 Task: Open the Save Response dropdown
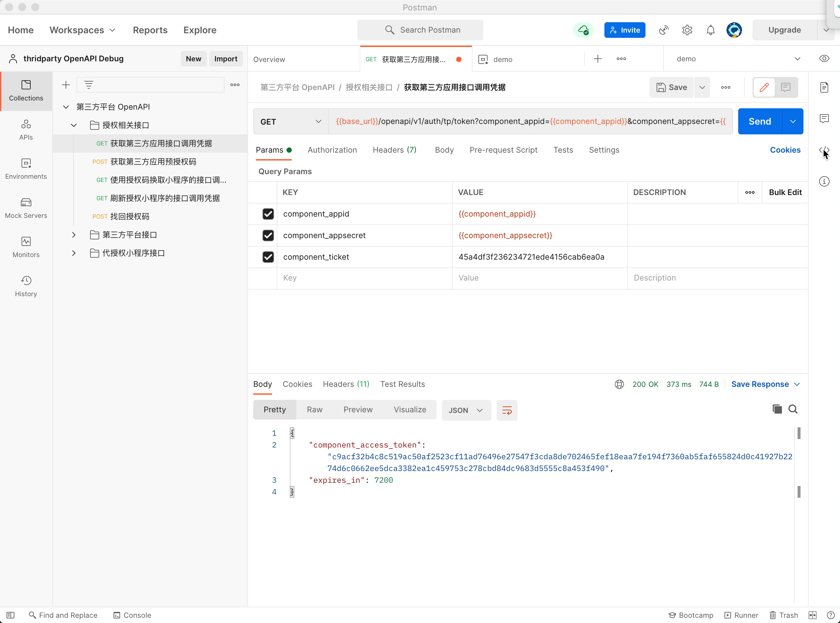[766, 384]
